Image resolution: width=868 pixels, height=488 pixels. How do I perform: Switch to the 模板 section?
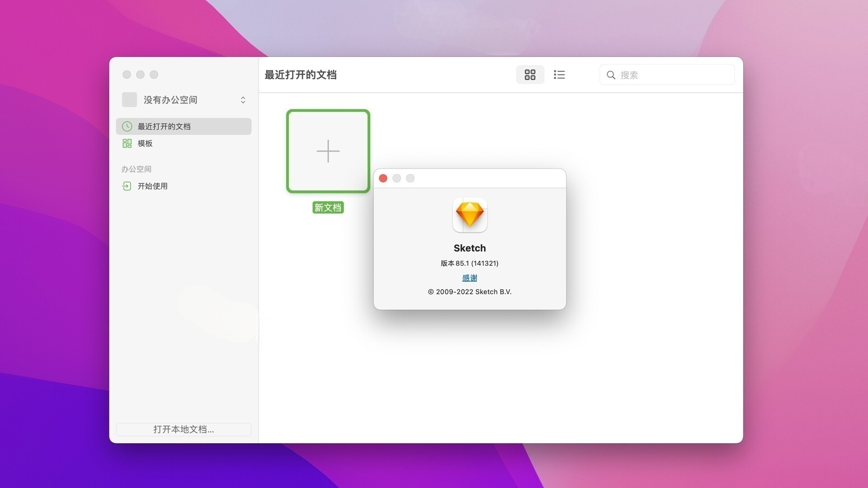pos(146,143)
